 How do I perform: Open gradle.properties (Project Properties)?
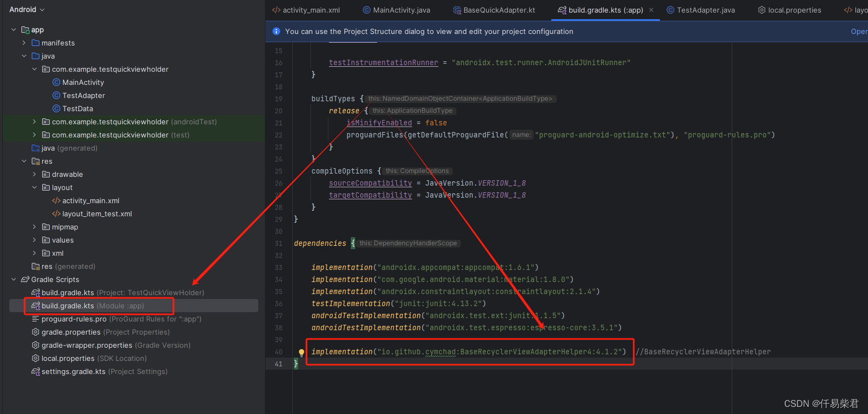[106, 332]
